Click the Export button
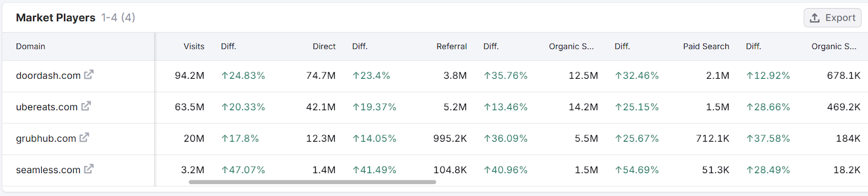Screen dimensions: 868x196 coord(832,18)
